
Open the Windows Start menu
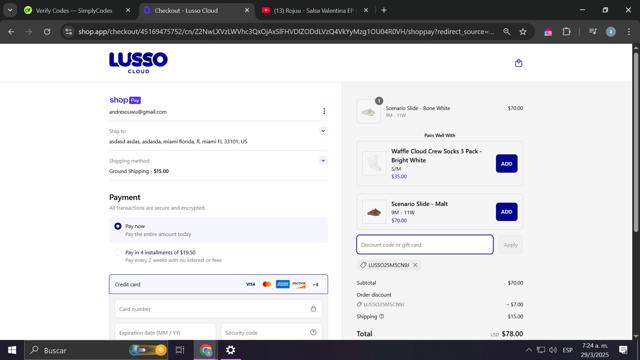(12, 350)
